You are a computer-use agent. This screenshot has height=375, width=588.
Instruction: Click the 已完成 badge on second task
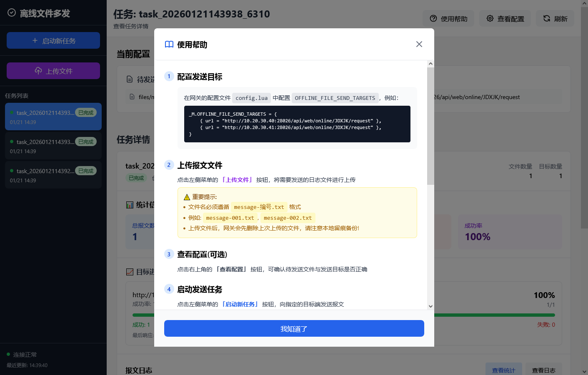pyautogui.click(x=86, y=142)
